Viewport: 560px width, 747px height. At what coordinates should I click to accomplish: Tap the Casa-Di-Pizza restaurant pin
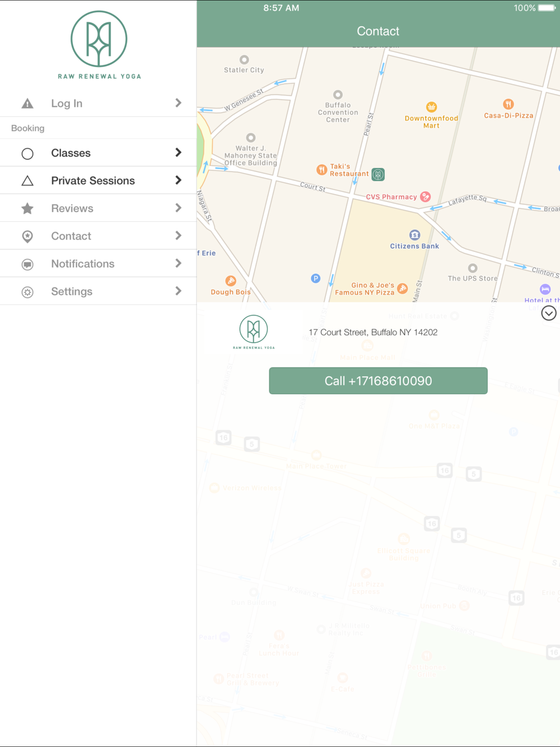(x=508, y=104)
